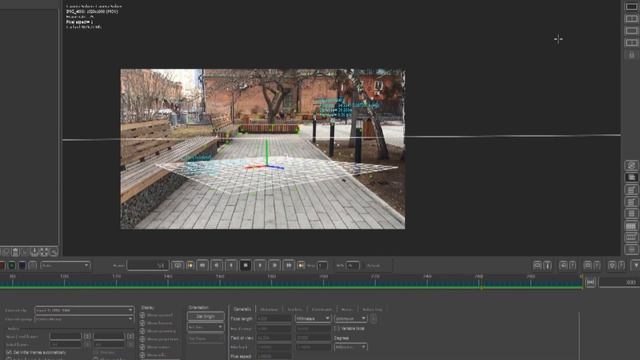Open the Millimeter units dropdown beside Focal length
Screen dimensions: 640x360
pyautogui.click(x=313, y=318)
